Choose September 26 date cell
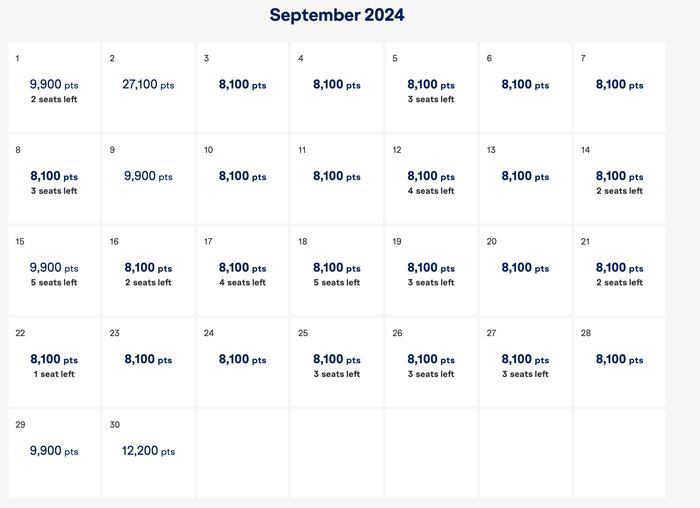 pos(431,362)
